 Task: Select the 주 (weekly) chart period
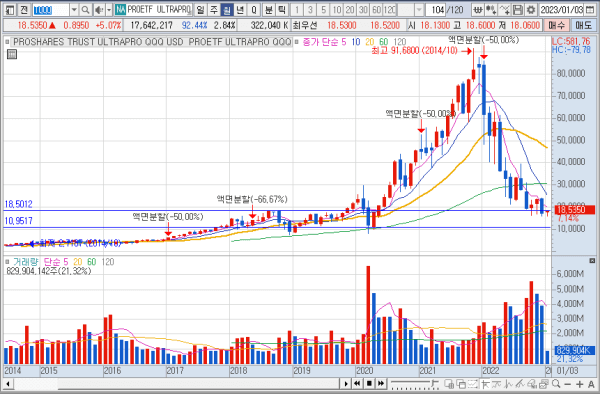click(214, 10)
